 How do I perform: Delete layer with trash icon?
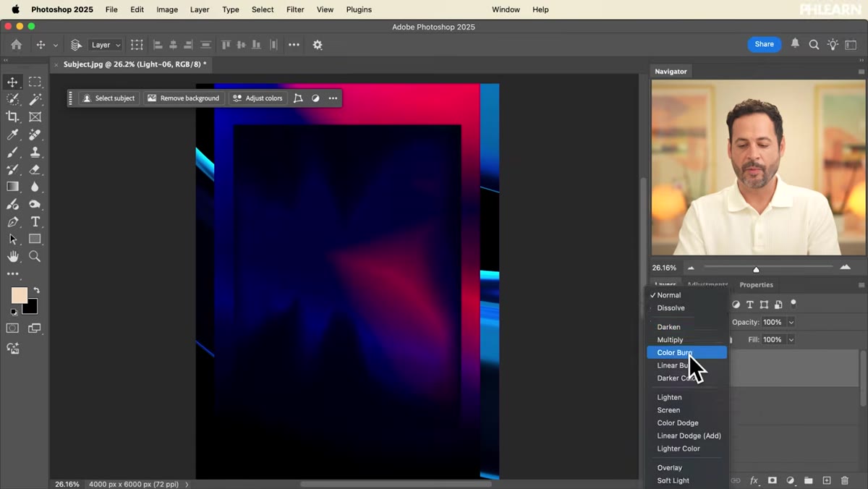click(x=845, y=480)
